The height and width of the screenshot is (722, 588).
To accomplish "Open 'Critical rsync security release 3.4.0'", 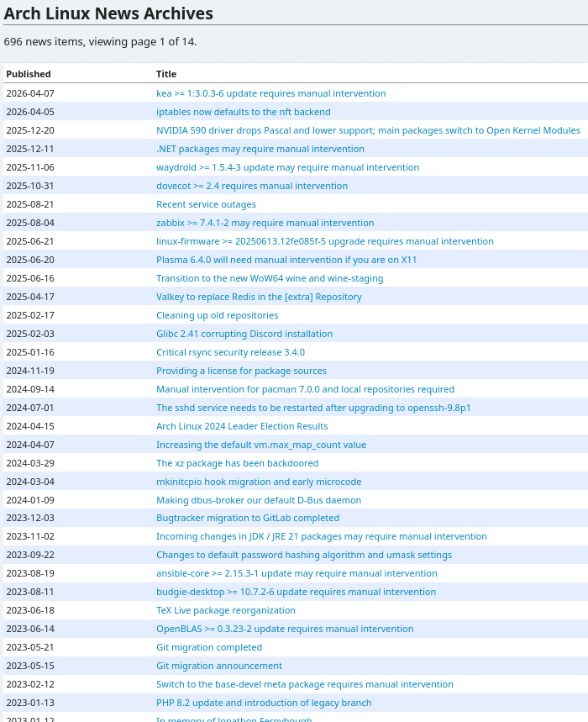I will pos(230,352).
